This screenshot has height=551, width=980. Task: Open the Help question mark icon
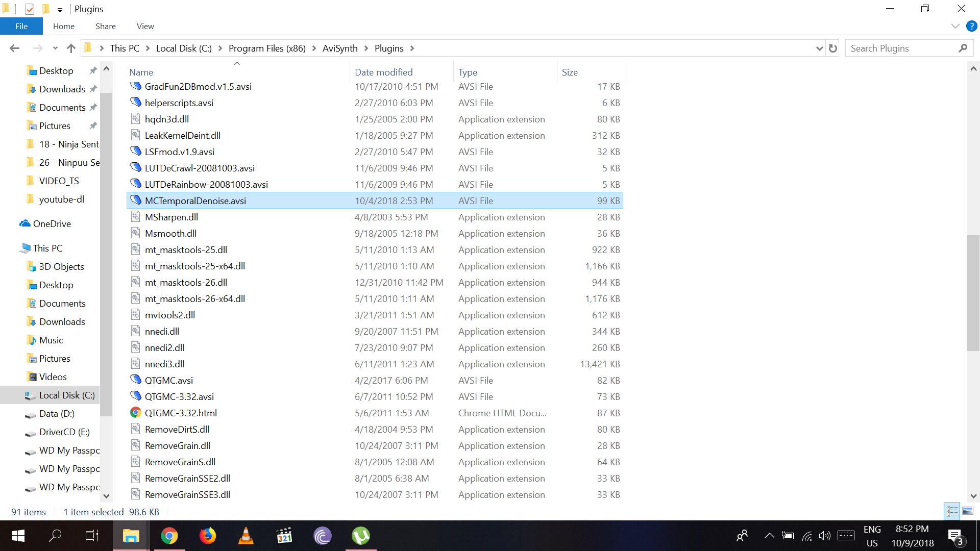coord(971,26)
